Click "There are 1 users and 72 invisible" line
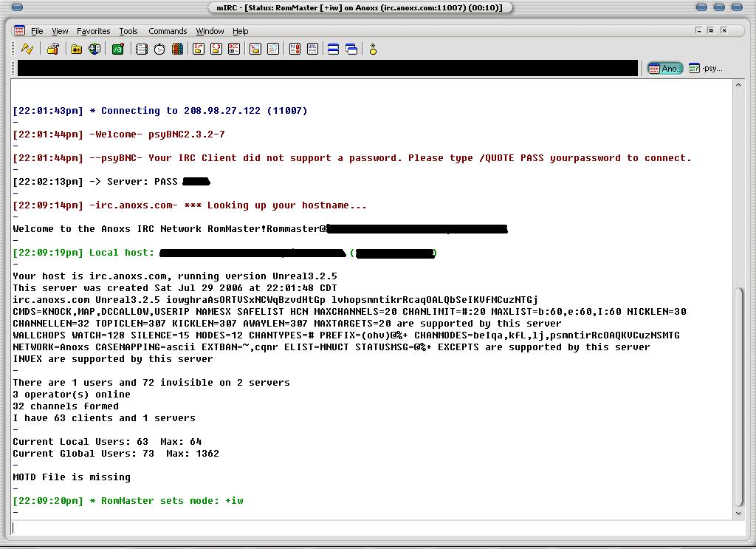Screen dimensions: 756x549 pyautogui.click(x=151, y=383)
